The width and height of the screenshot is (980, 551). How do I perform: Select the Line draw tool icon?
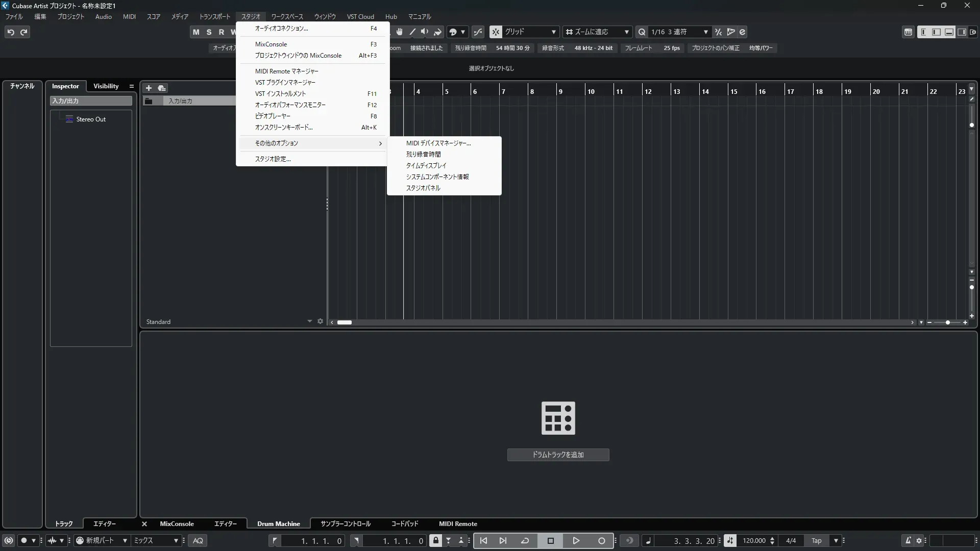pyautogui.click(x=412, y=32)
